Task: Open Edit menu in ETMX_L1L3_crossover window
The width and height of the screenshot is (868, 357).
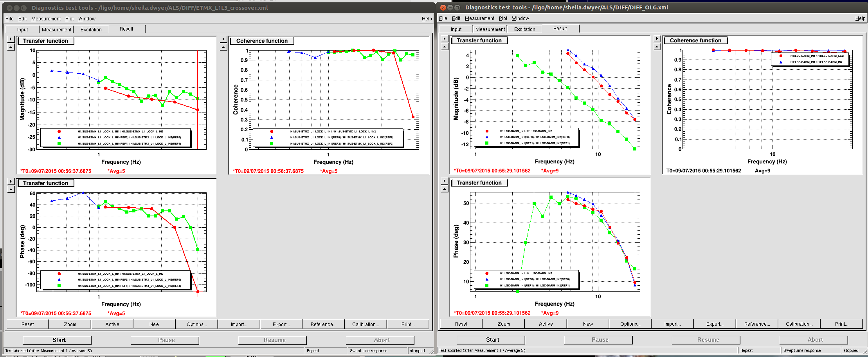Action: click(x=23, y=18)
